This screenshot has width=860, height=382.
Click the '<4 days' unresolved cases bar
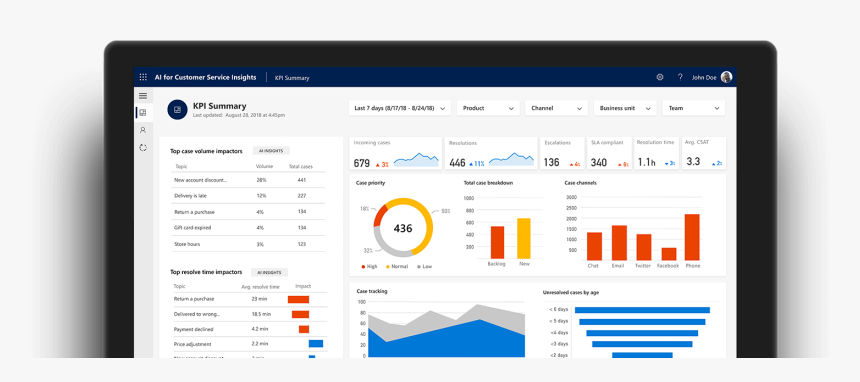pyautogui.click(x=642, y=333)
